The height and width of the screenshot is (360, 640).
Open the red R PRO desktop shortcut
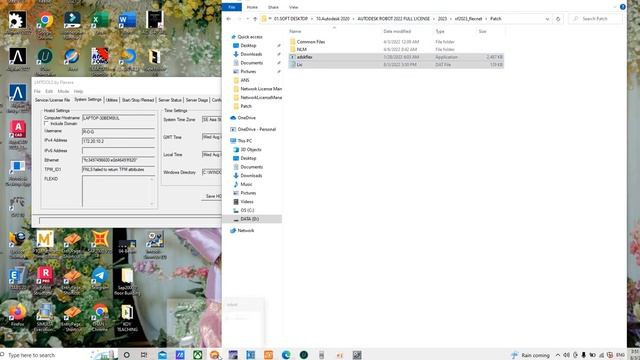click(x=45, y=276)
